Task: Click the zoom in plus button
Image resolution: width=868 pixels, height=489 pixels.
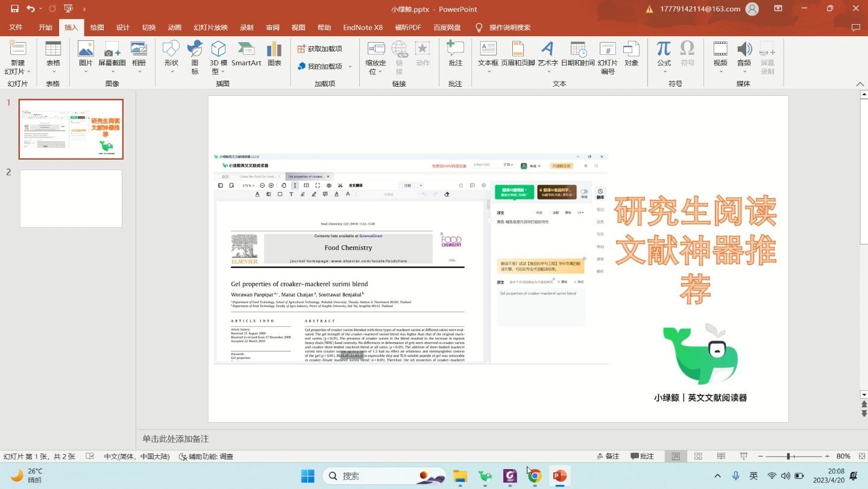Action: tap(827, 456)
